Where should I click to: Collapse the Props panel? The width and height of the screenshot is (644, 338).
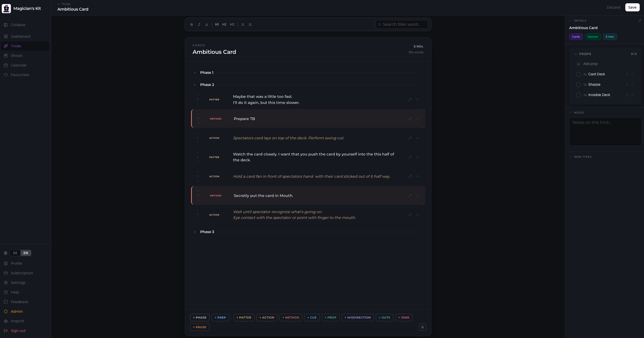(x=576, y=54)
